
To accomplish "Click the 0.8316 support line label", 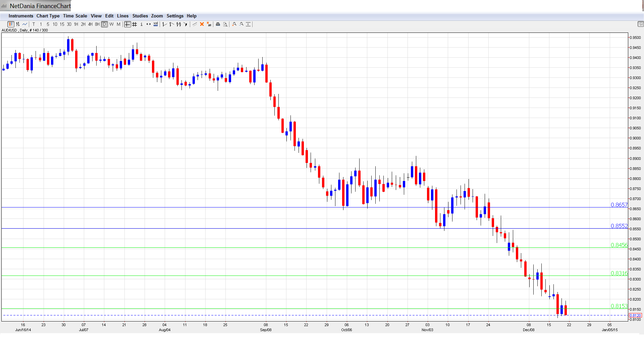I will pos(619,273).
